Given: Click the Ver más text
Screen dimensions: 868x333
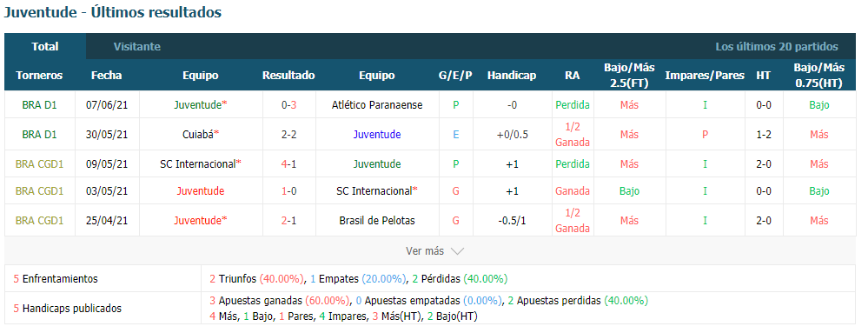Looking at the screenshot, I should point(425,251).
